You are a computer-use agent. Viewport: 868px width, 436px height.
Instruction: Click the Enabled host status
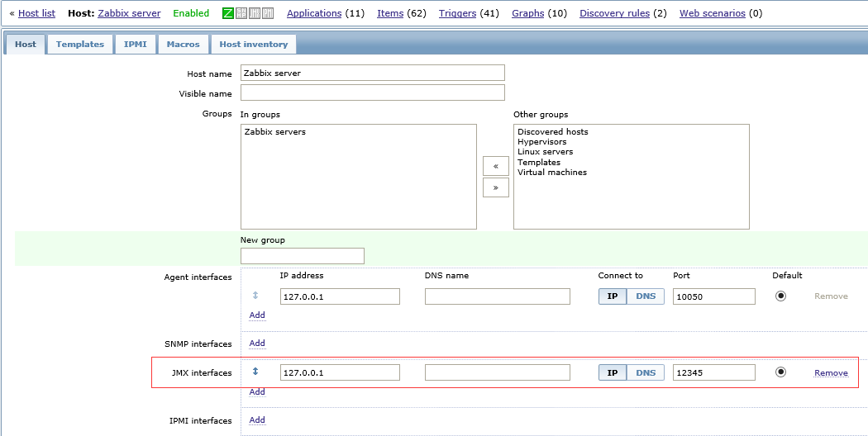point(191,13)
